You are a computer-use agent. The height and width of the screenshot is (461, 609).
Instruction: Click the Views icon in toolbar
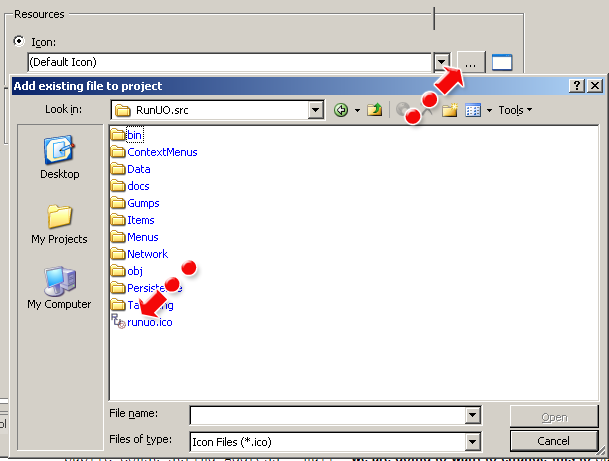pyautogui.click(x=473, y=110)
